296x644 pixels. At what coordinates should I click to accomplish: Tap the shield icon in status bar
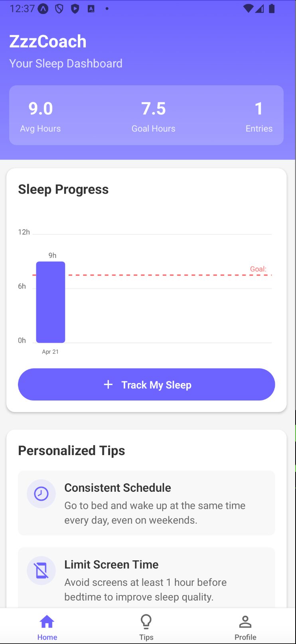pyautogui.click(x=59, y=8)
